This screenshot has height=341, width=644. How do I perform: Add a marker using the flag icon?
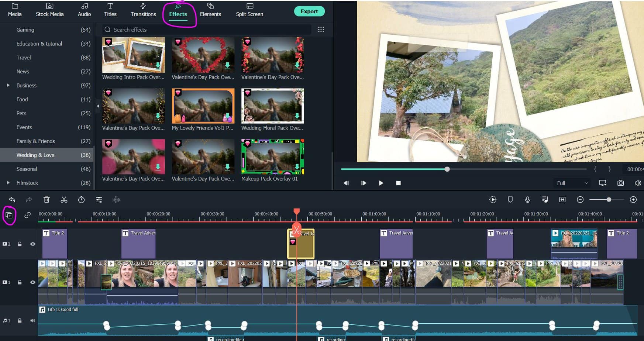click(x=510, y=199)
